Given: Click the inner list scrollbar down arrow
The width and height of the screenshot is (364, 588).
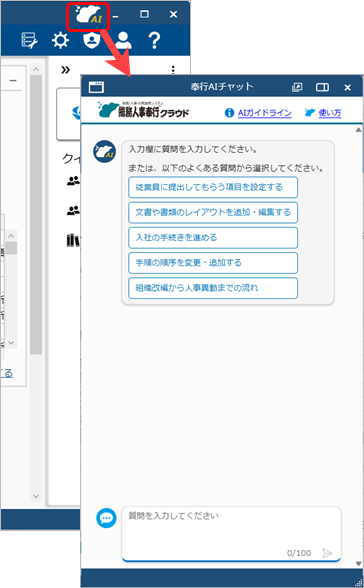Looking at the screenshot, I should pos(11,342).
